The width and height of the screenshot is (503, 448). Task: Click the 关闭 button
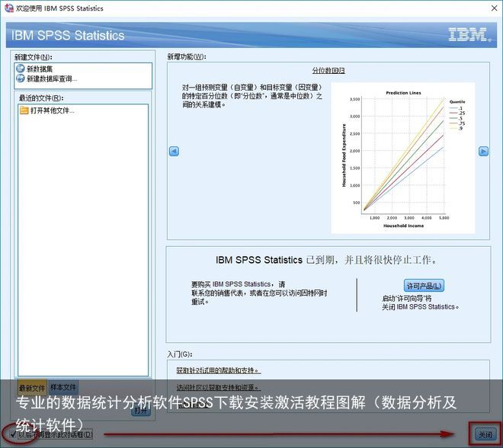tap(485, 434)
